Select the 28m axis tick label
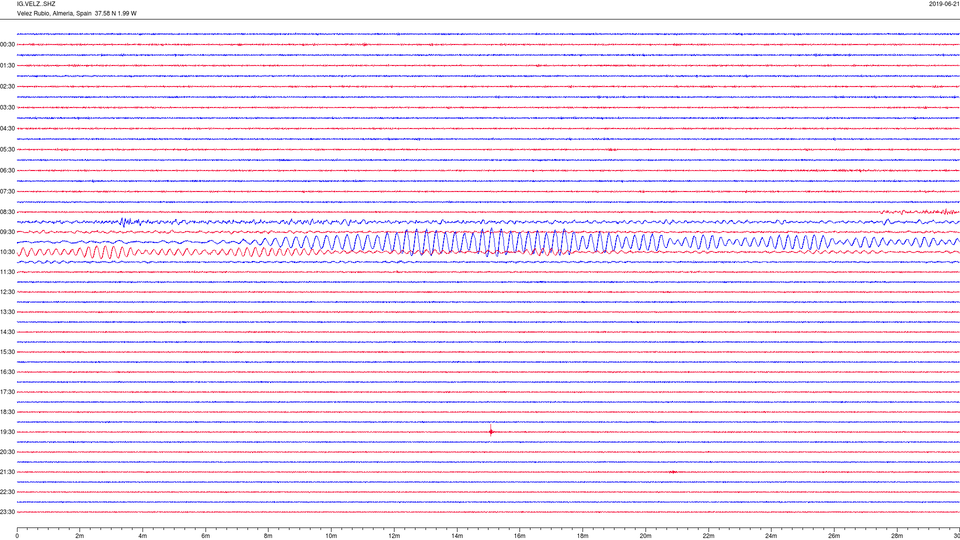Screen dimensions: 960x540 click(x=897, y=536)
